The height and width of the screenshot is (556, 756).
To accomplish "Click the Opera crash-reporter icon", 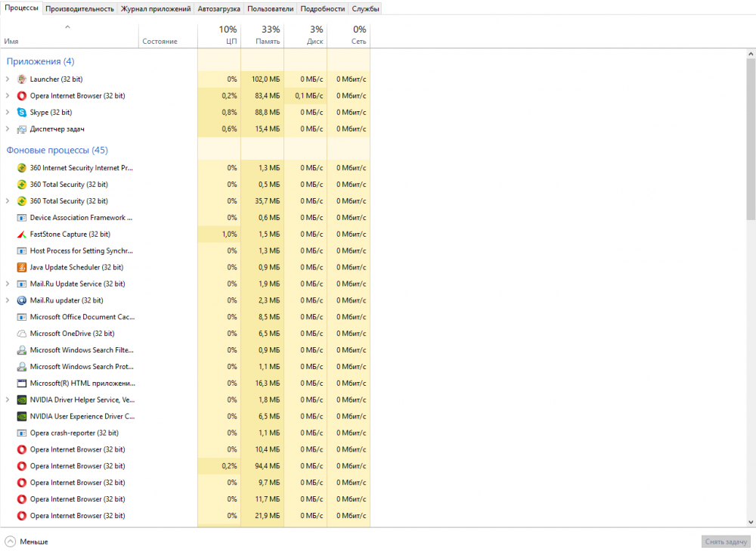I will [22, 433].
